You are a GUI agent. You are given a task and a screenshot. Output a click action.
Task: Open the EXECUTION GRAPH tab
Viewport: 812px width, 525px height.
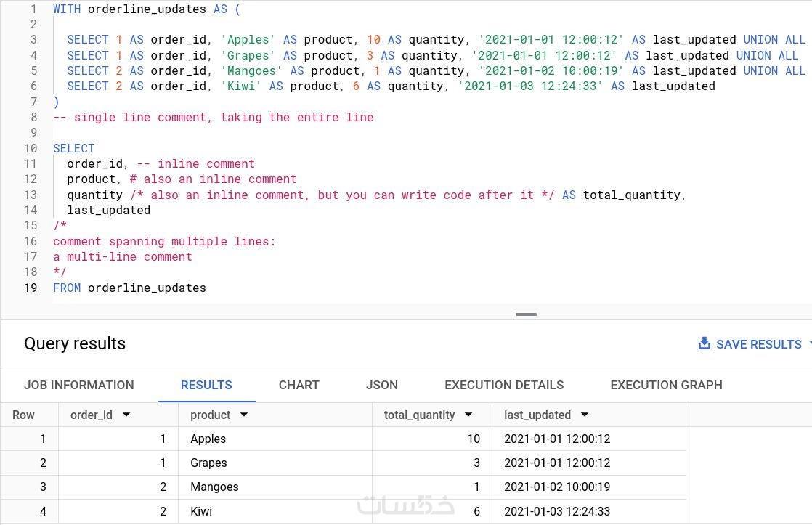(666, 385)
